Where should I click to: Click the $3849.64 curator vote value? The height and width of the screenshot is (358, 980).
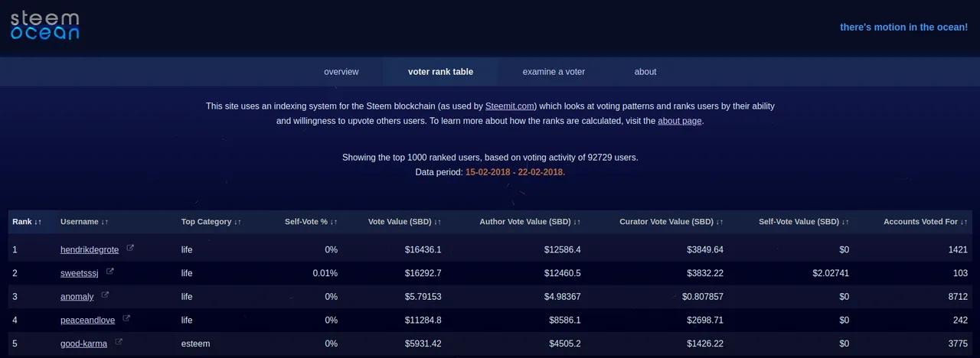pyautogui.click(x=705, y=249)
